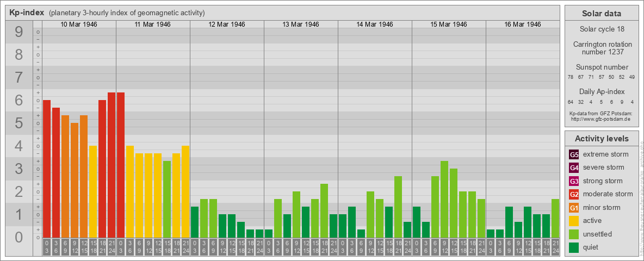Image resolution: width=644 pixels, height=261 pixels.
Task: Click the Ap-index value 9
Action: point(622,102)
